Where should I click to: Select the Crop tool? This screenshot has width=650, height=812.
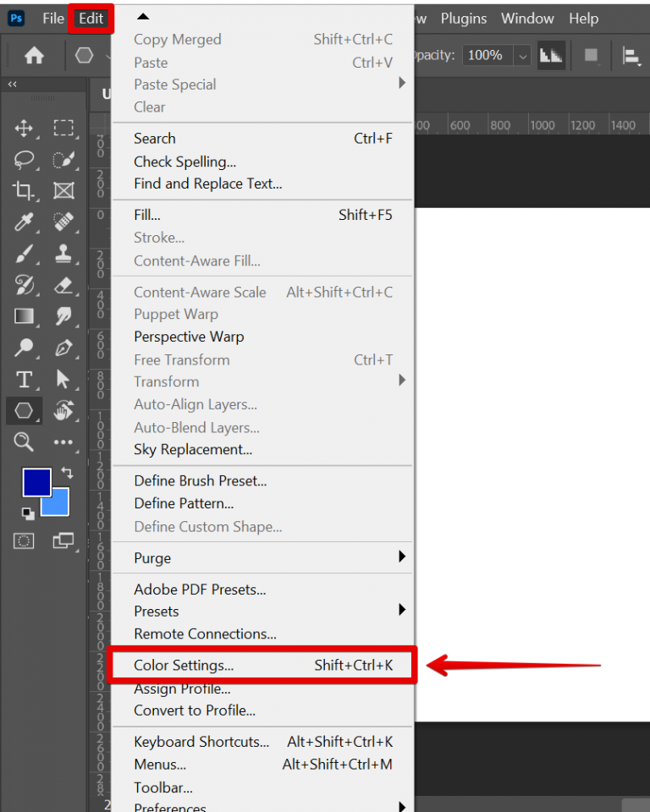click(24, 191)
